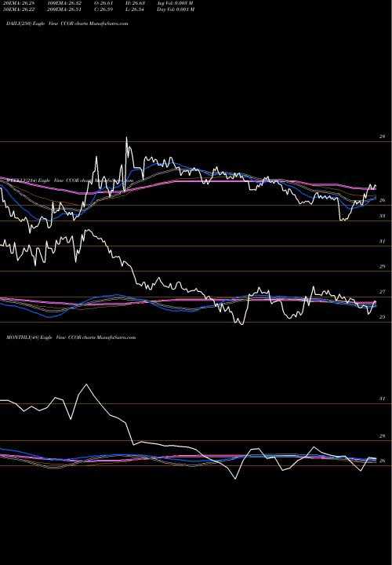Click the 29 price label on weekly chart

[x=382, y=267]
